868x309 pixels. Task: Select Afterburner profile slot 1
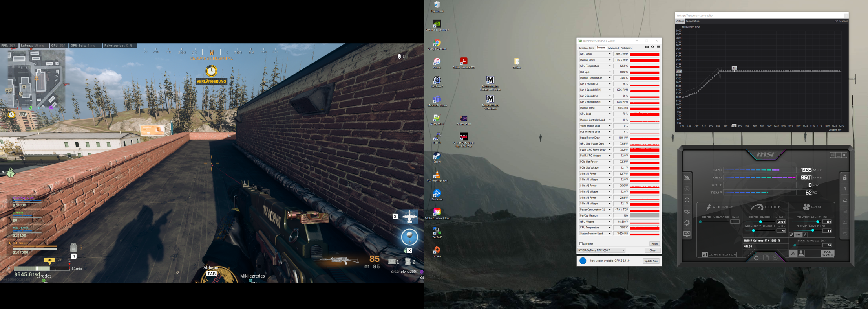tap(845, 189)
